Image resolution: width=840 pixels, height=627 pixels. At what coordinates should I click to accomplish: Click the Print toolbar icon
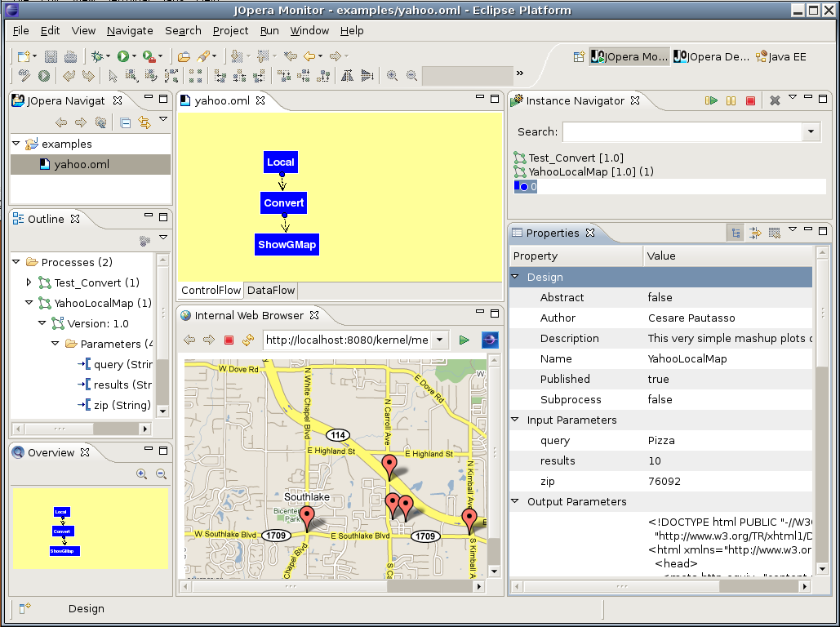click(x=70, y=56)
